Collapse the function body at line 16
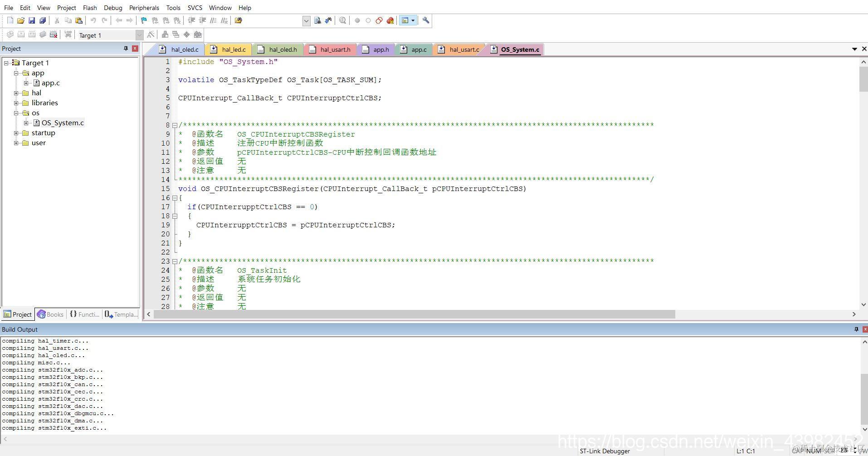The image size is (868, 456). click(175, 198)
